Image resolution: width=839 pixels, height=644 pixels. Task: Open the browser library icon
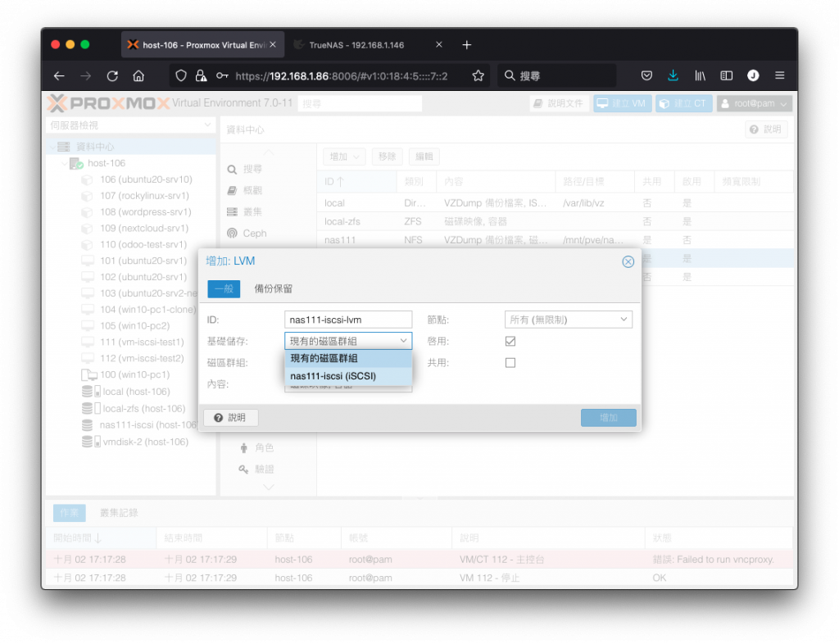pos(700,76)
